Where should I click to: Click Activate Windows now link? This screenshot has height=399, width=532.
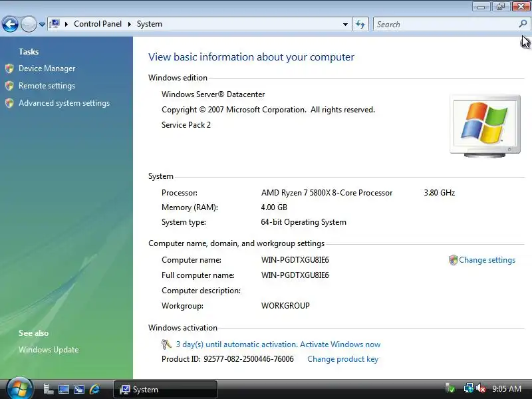click(x=340, y=344)
